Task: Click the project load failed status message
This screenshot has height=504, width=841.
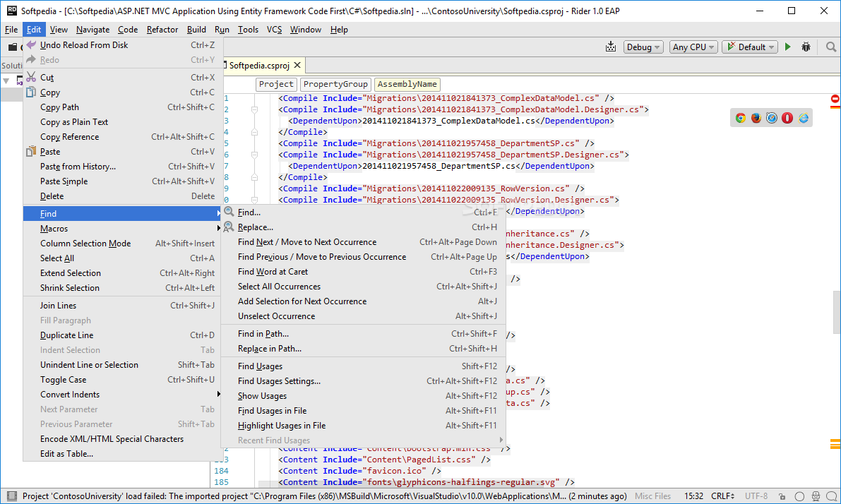Action: tap(325, 496)
